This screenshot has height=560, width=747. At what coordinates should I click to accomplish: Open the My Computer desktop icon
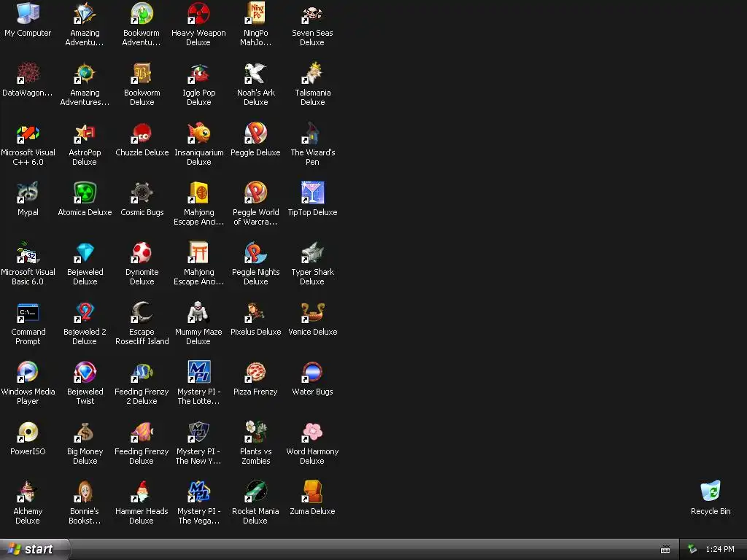(x=28, y=13)
